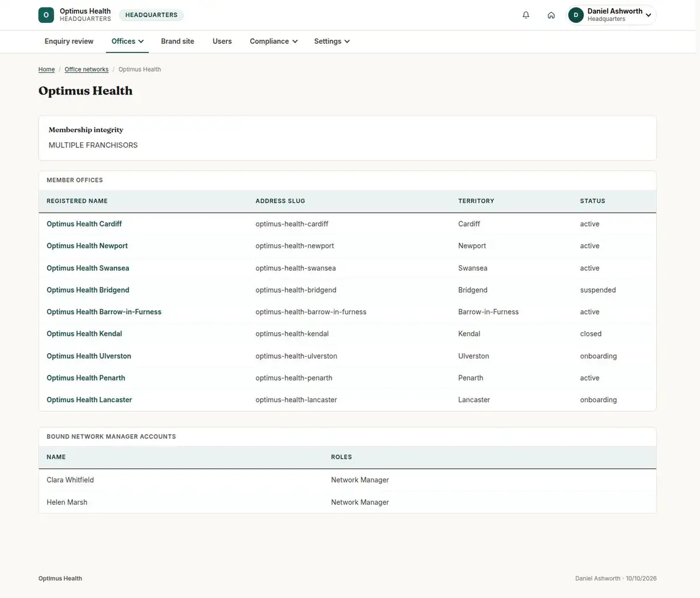Click the onboarding status for Ulverston
700x598 pixels.
598,356
